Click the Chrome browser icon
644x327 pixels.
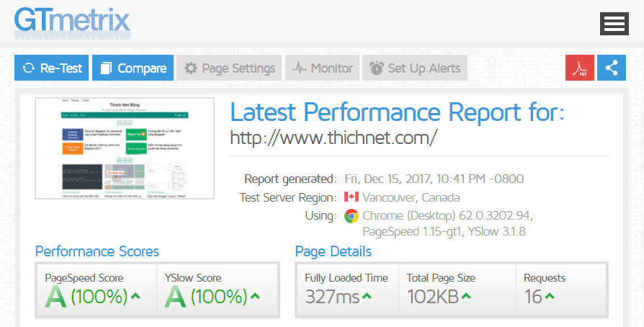pos(352,216)
